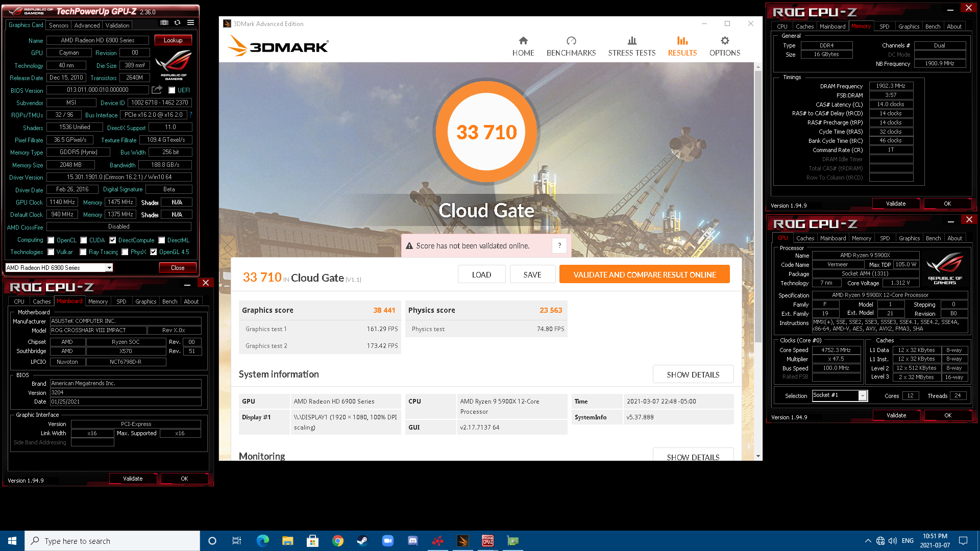The width and height of the screenshot is (980, 551).
Task: Open Microsoft Store from the taskbar
Action: 312,541
